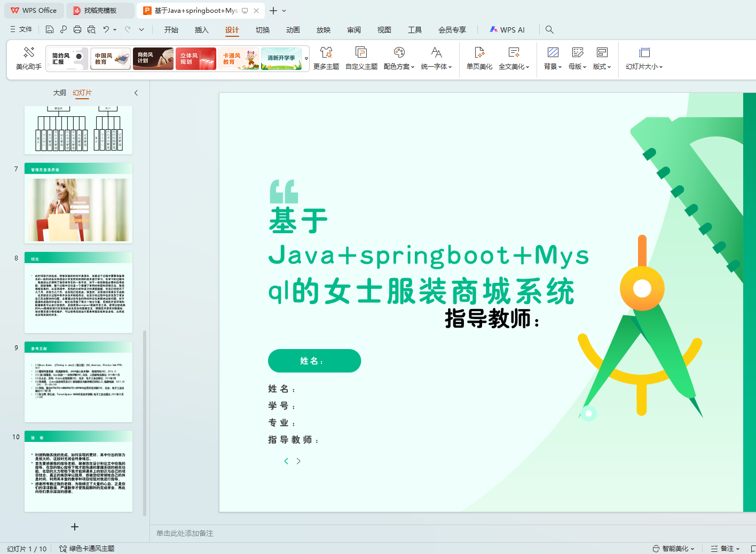Open the 文件 menu
This screenshot has height=554, width=756.
click(21, 30)
